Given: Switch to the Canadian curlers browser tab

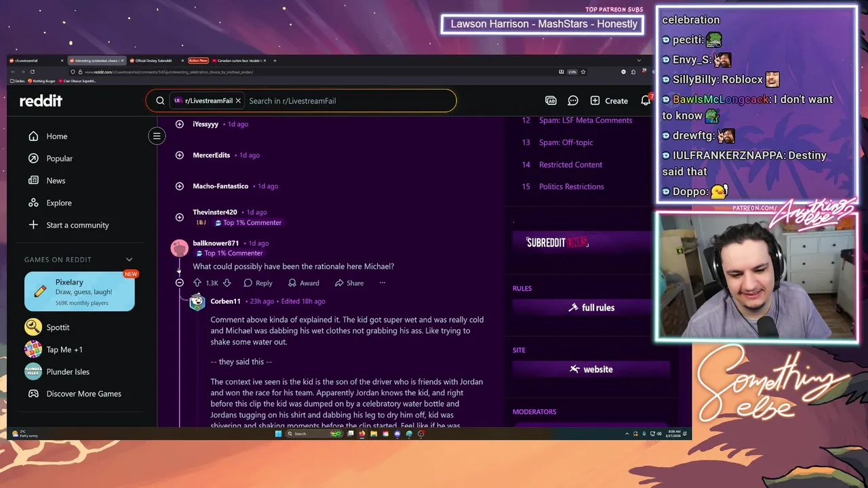Looking at the screenshot, I should pyautogui.click(x=240, y=60).
